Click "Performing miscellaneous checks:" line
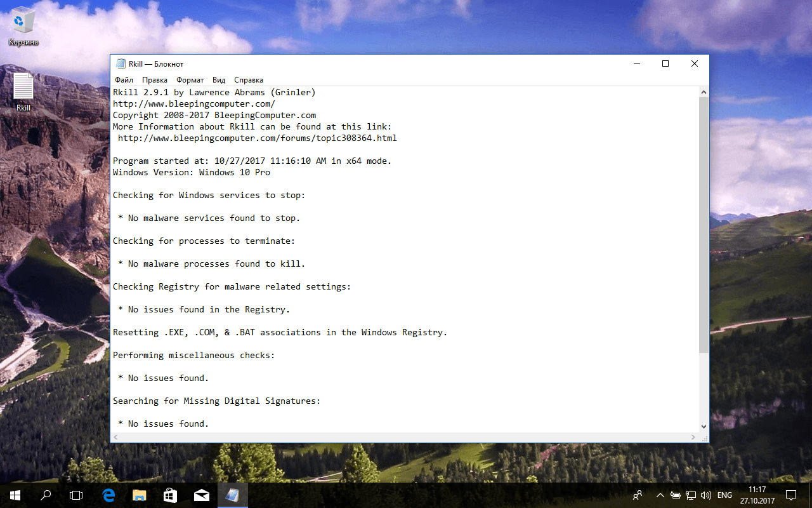The width and height of the screenshot is (812, 508). click(194, 355)
